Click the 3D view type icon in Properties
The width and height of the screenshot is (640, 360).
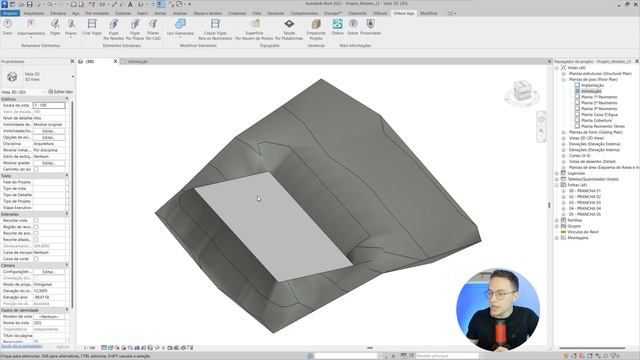pyautogui.click(x=12, y=77)
